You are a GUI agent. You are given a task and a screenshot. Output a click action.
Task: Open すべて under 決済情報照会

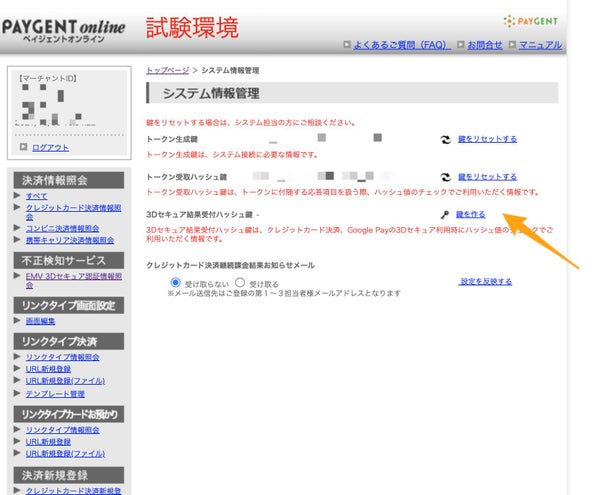(x=36, y=196)
